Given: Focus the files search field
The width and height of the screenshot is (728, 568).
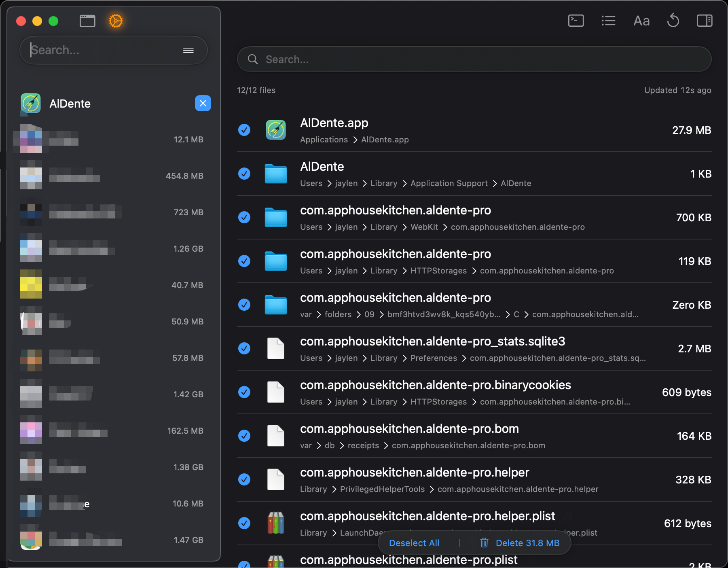Looking at the screenshot, I should pos(474,59).
